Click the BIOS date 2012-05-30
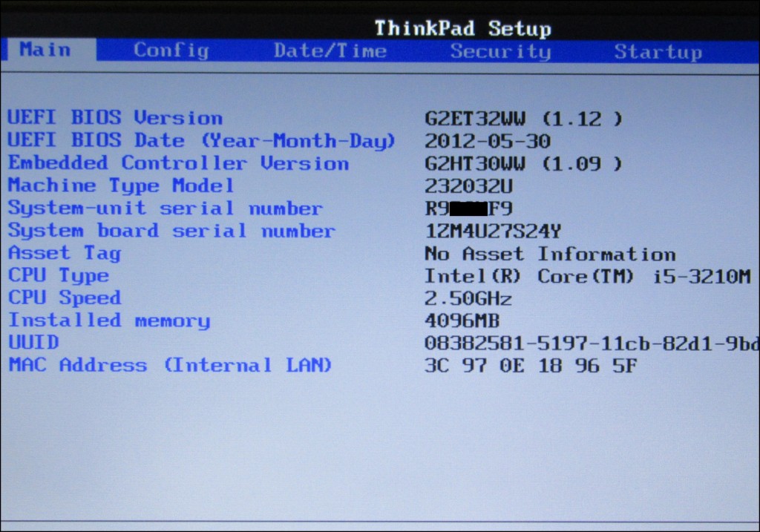The height and width of the screenshot is (532, 760). pyautogui.click(x=488, y=141)
